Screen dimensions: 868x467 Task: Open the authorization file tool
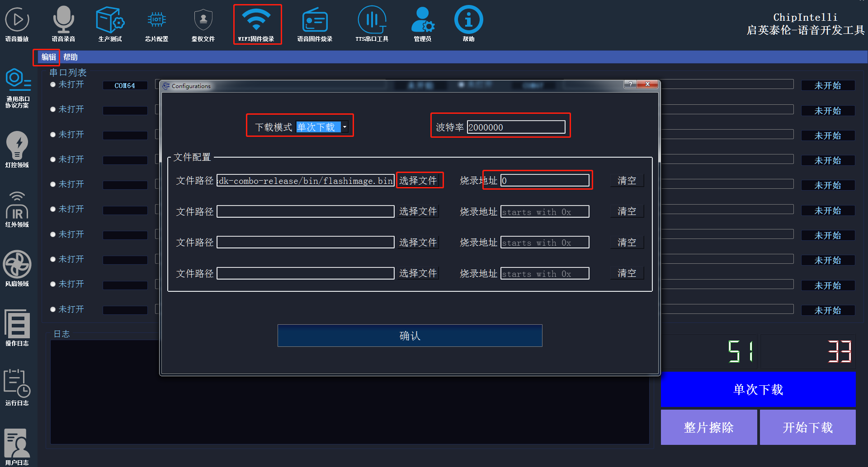pyautogui.click(x=203, y=25)
